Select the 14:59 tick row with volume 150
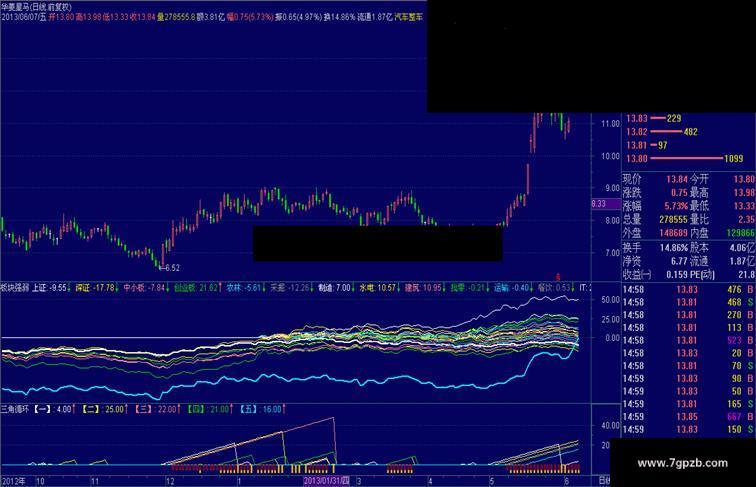Screen dimensions: 756x487 688,429
